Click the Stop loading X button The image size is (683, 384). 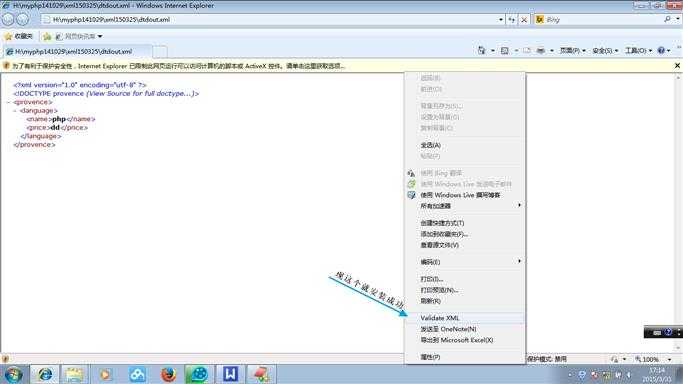click(x=524, y=20)
